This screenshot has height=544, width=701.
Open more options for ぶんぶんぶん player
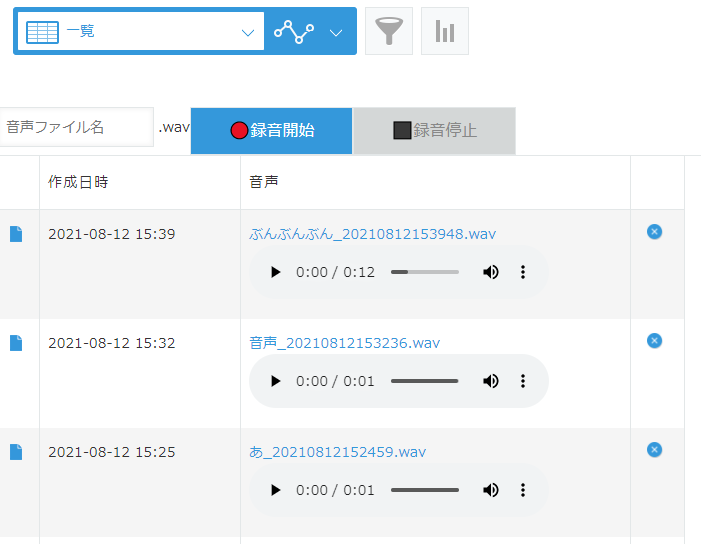click(x=523, y=272)
